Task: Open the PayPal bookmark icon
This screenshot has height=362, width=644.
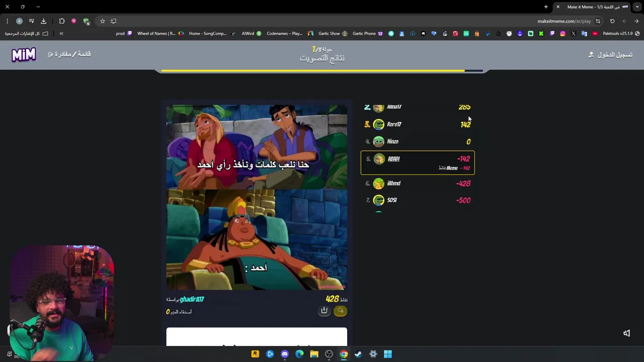Action: tap(488, 34)
